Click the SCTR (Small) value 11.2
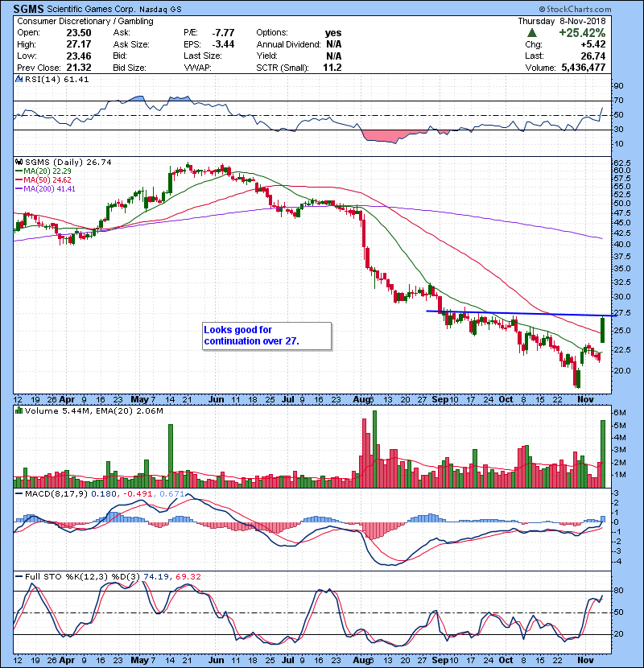The height and width of the screenshot is (668, 644). [332, 68]
